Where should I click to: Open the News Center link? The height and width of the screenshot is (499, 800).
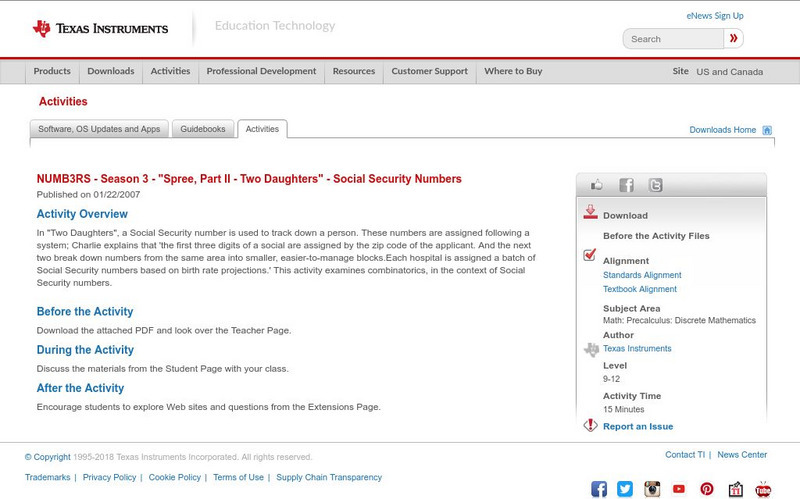742,455
